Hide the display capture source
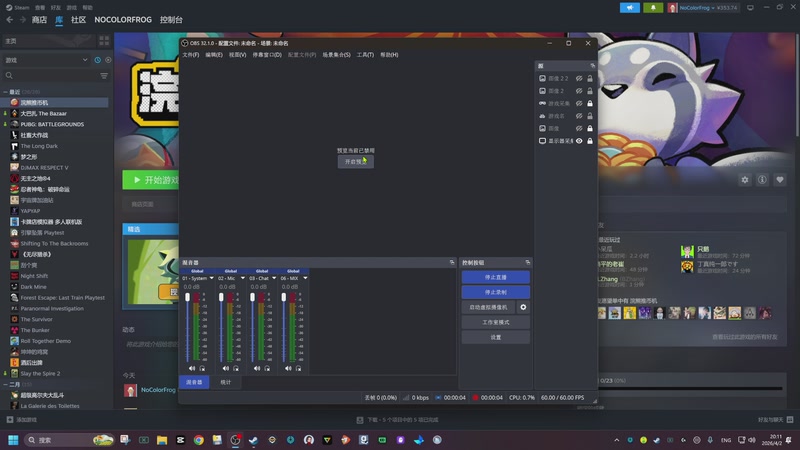This screenshot has height=450, width=800. coord(579,141)
